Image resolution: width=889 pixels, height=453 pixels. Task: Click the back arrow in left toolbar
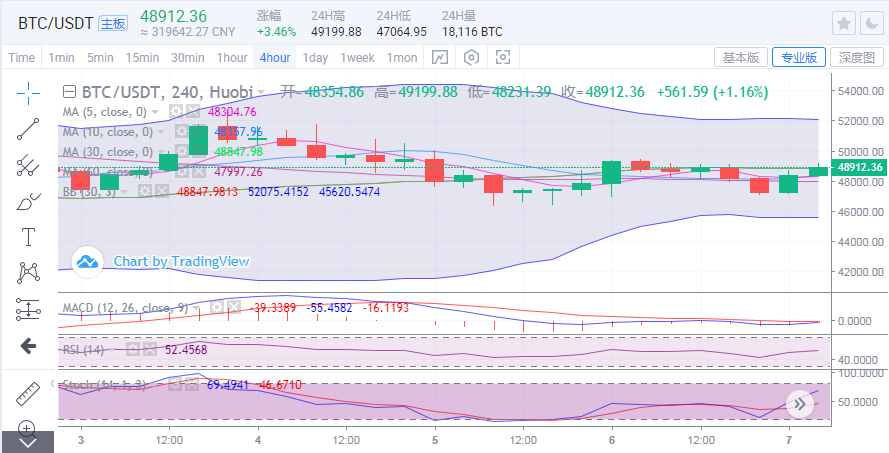pyautogui.click(x=28, y=346)
